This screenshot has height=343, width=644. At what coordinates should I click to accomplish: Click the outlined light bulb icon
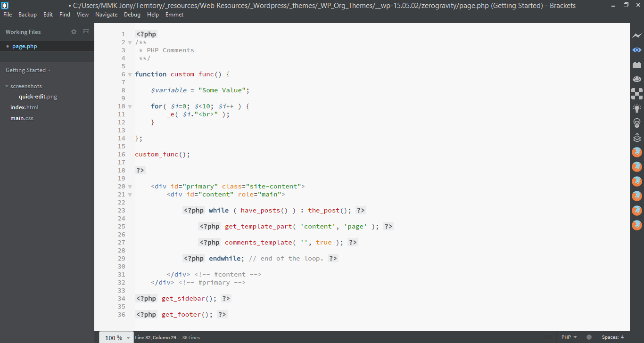tap(637, 123)
